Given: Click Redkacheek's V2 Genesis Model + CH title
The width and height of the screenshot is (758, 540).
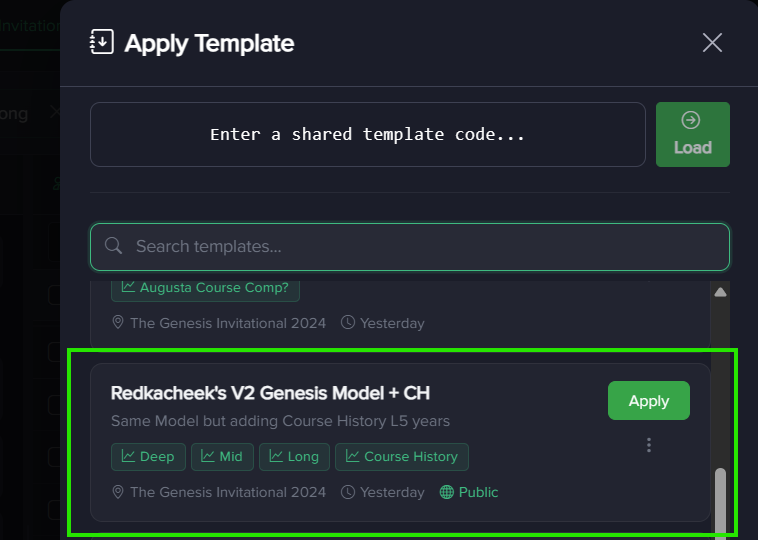Looking at the screenshot, I should tap(270, 393).
